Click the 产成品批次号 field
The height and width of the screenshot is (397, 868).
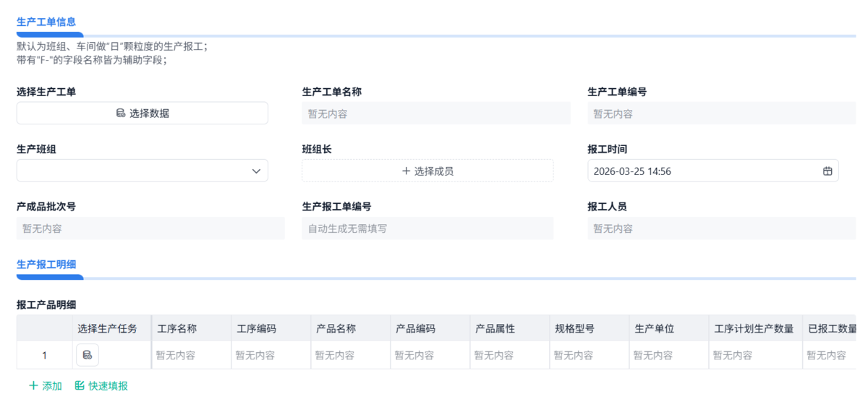click(x=150, y=229)
